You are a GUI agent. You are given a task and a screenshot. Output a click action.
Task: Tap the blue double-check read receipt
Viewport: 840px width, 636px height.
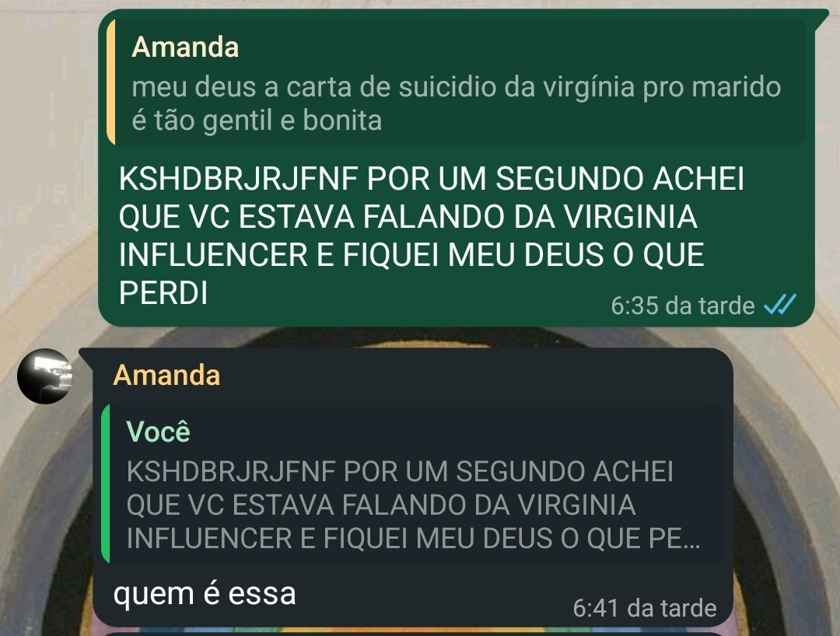click(x=779, y=305)
